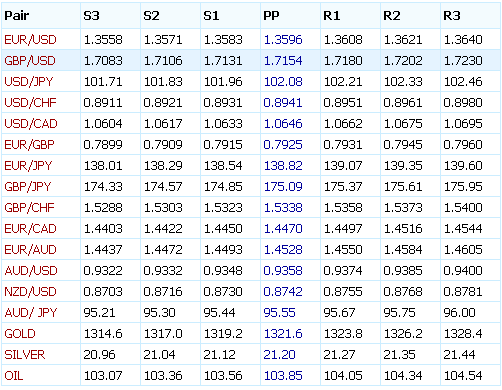Open the EUR/USD pair link
This screenshot has width=502, height=390.
(30, 40)
